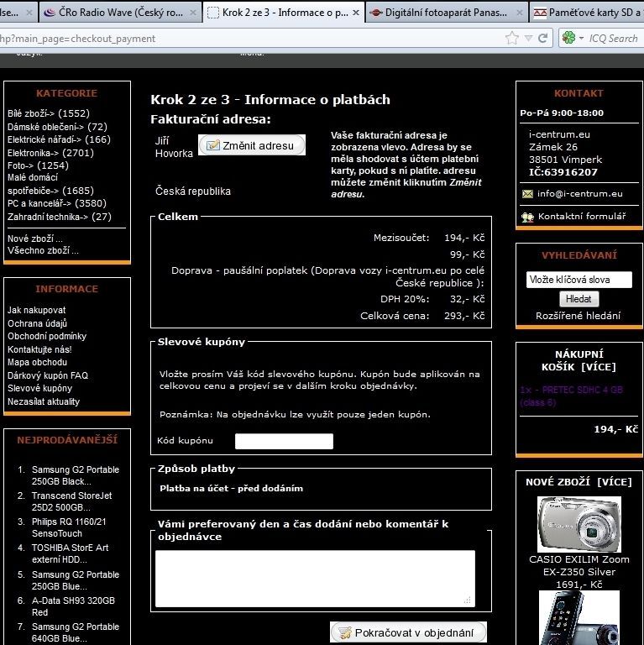Click the Změnit adresu button
Screen dimensions: 644x645
251,145
